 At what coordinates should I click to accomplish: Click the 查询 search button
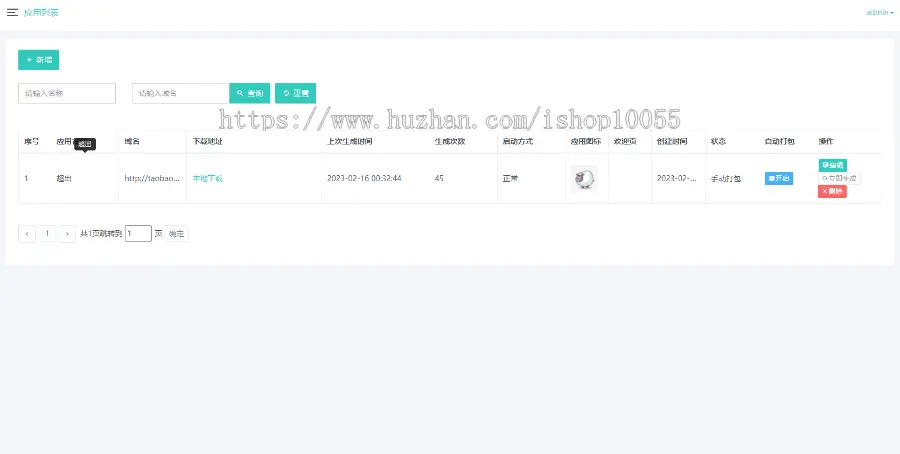pyautogui.click(x=250, y=94)
